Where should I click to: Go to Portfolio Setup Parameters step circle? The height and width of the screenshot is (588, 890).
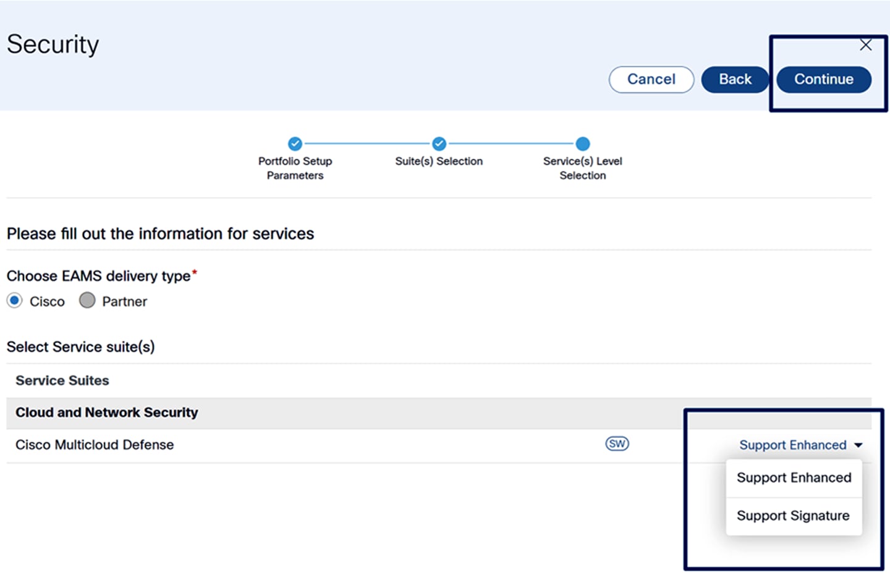tap(295, 144)
